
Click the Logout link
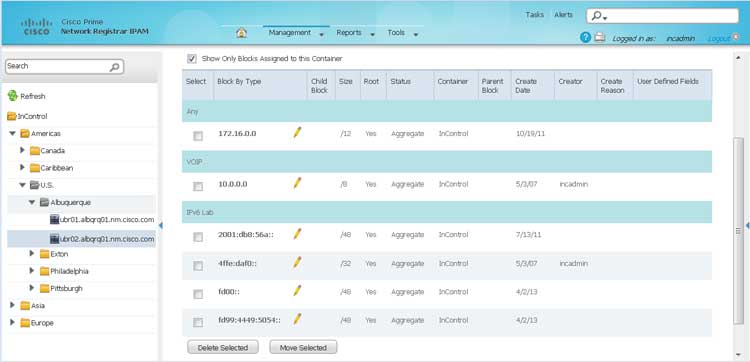(x=718, y=38)
